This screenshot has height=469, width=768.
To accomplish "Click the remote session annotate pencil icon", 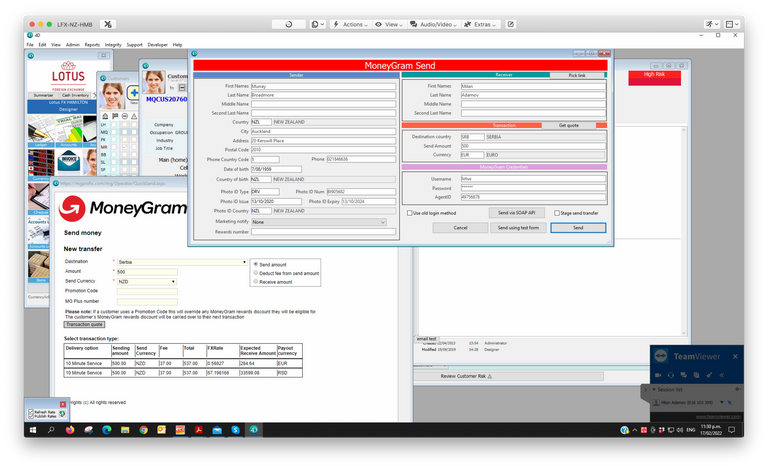I will pos(510,24).
